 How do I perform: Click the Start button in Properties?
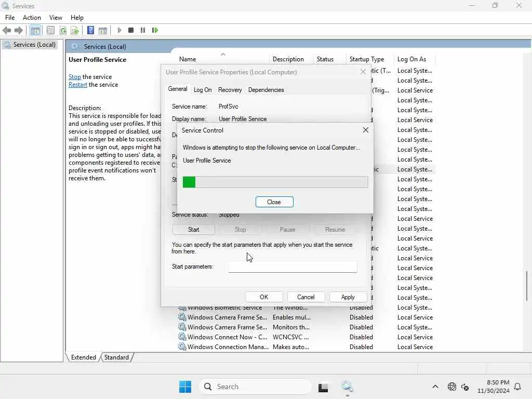(193, 229)
